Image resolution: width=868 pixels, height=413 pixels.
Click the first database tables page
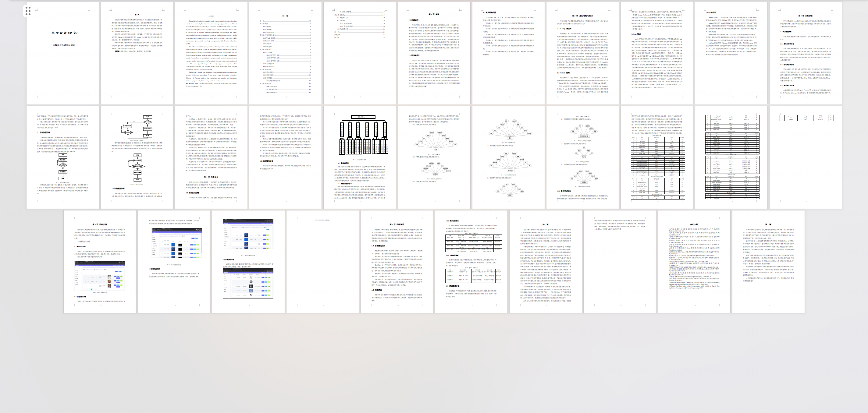657,157
